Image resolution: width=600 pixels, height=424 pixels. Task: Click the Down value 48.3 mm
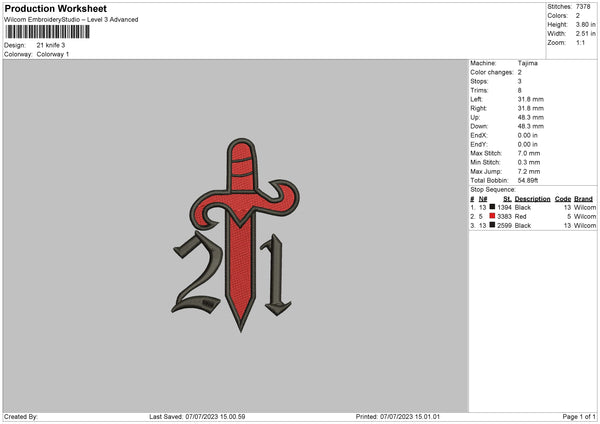(531, 126)
